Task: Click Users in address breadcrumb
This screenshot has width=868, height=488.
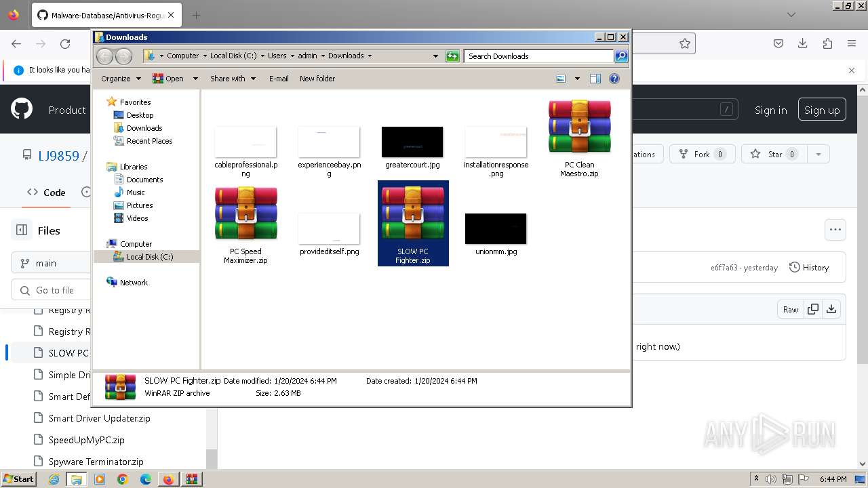Action: (x=277, y=56)
